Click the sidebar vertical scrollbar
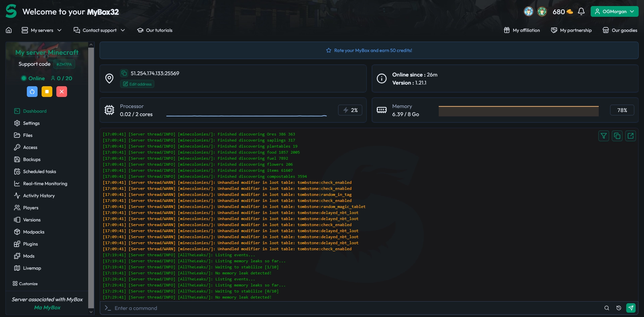The width and height of the screenshot is (644, 317). click(91, 178)
